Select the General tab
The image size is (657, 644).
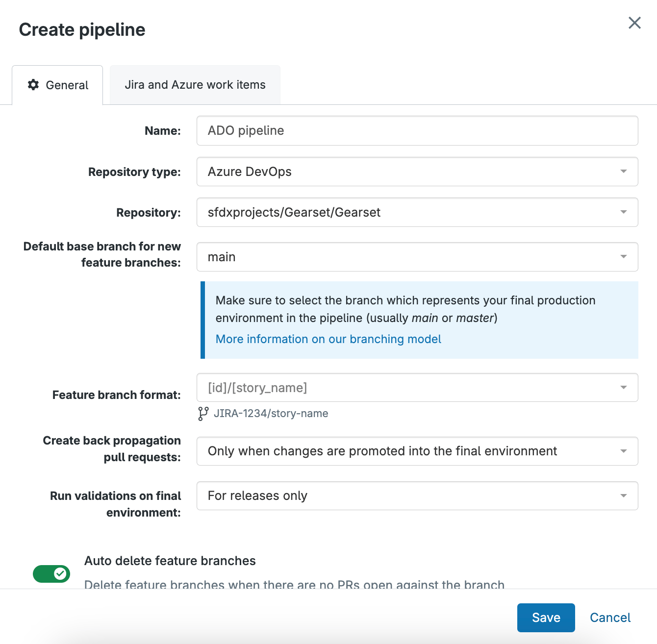pyautogui.click(x=58, y=85)
